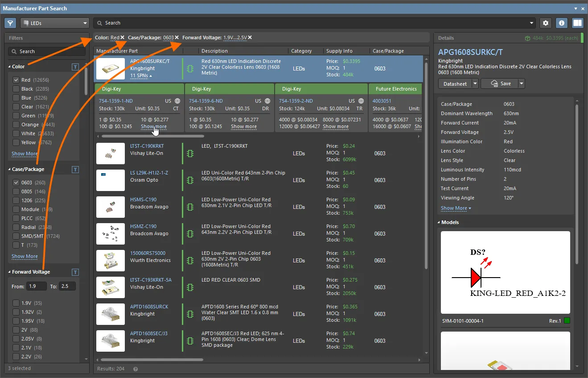Click Show More under Case/Package filters

[x=25, y=256]
